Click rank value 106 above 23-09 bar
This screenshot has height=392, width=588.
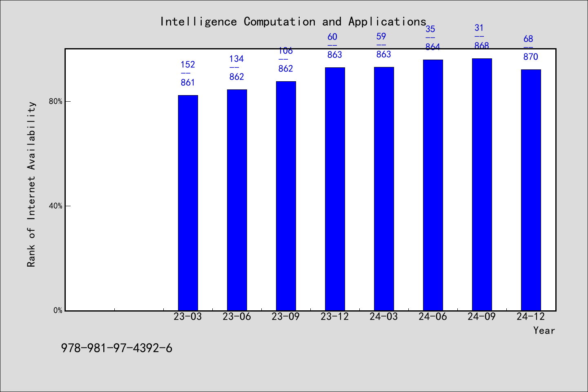(x=286, y=51)
